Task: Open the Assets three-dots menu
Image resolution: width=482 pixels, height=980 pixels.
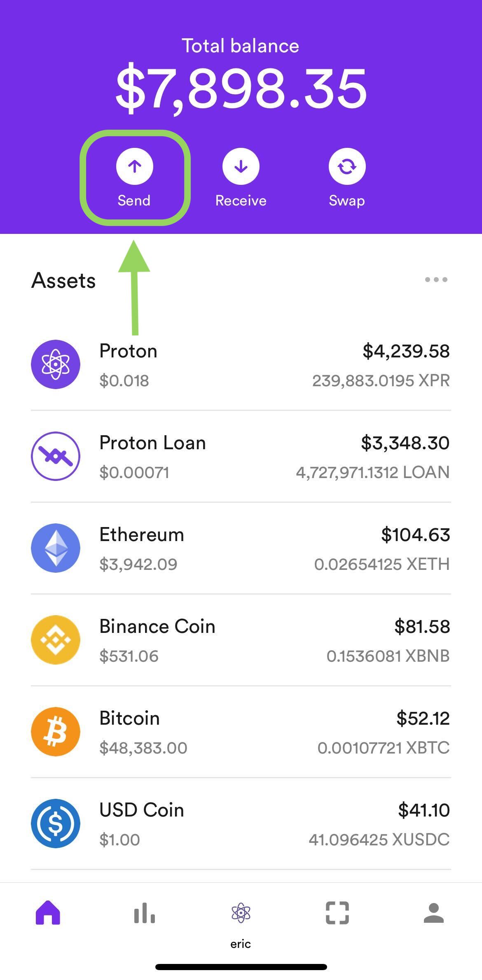Action: point(436,280)
